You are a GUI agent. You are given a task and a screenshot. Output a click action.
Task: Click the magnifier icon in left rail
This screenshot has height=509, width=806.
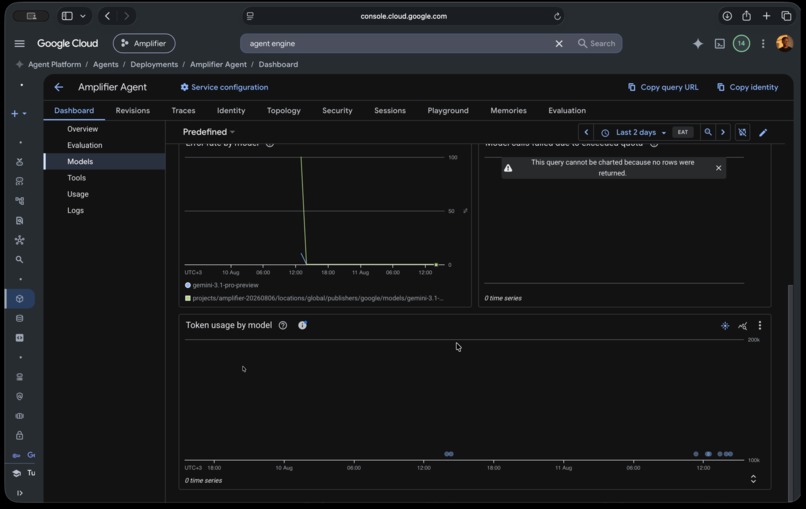tap(20, 260)
